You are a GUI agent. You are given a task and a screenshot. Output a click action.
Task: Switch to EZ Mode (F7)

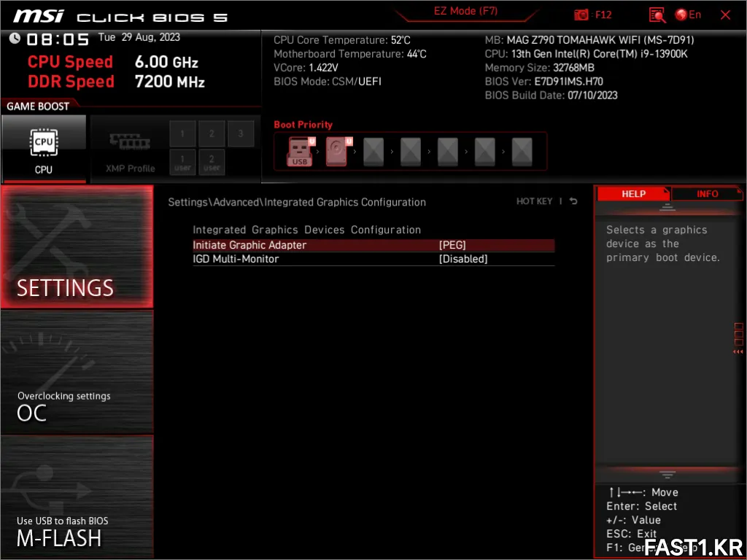465,11
